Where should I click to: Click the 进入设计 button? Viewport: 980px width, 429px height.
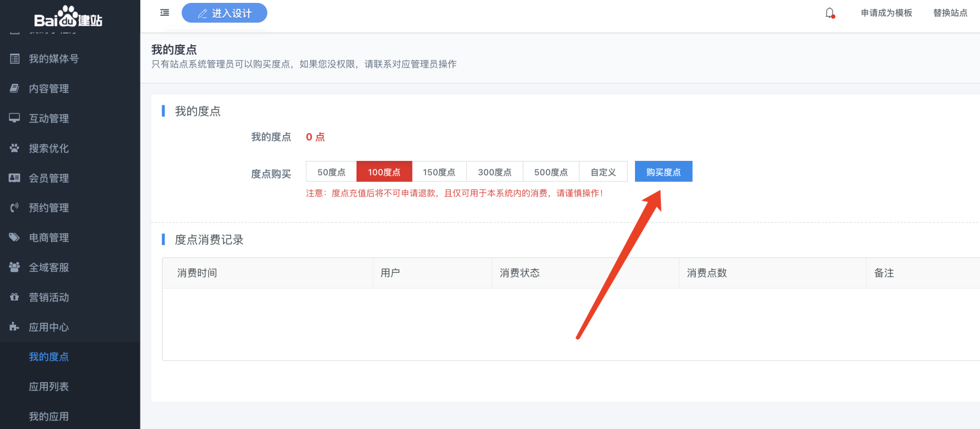tap(224, 13)
